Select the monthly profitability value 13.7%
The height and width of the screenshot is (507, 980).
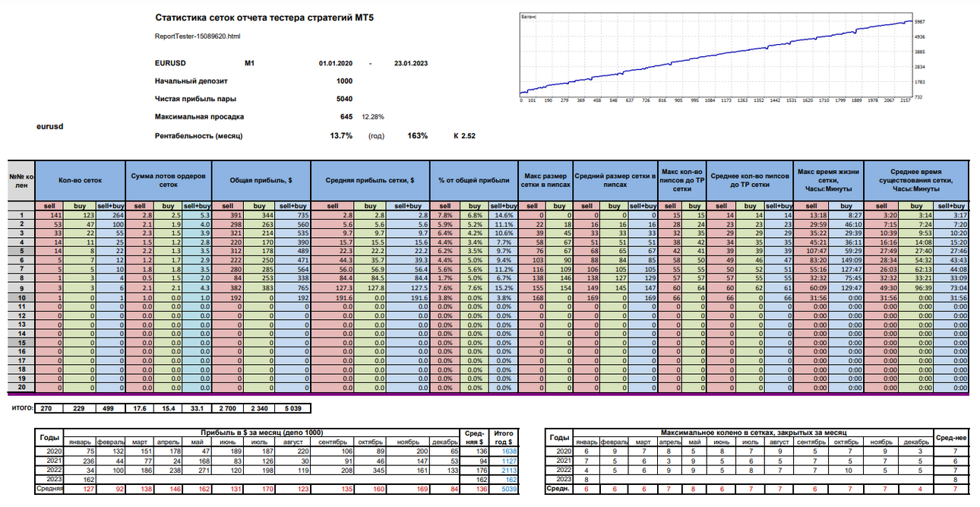[341, 135]
